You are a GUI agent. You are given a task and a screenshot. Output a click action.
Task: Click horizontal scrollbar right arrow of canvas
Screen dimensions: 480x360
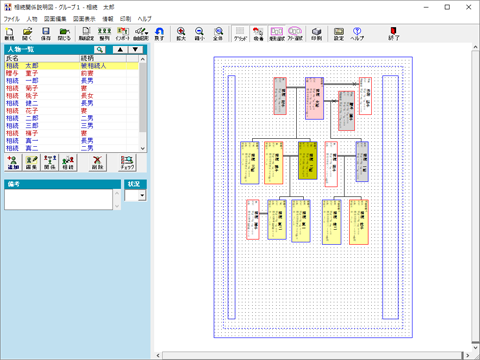[x=467, y=355]
